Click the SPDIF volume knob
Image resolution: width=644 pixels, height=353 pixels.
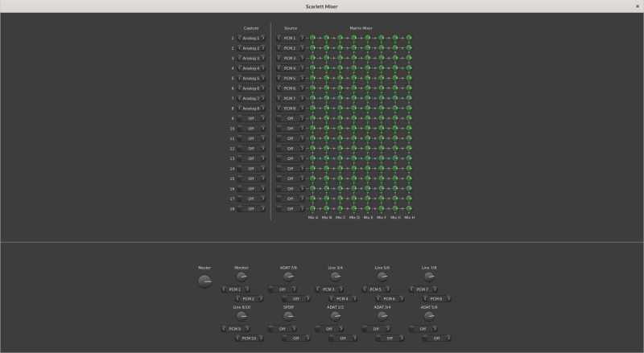288,317
